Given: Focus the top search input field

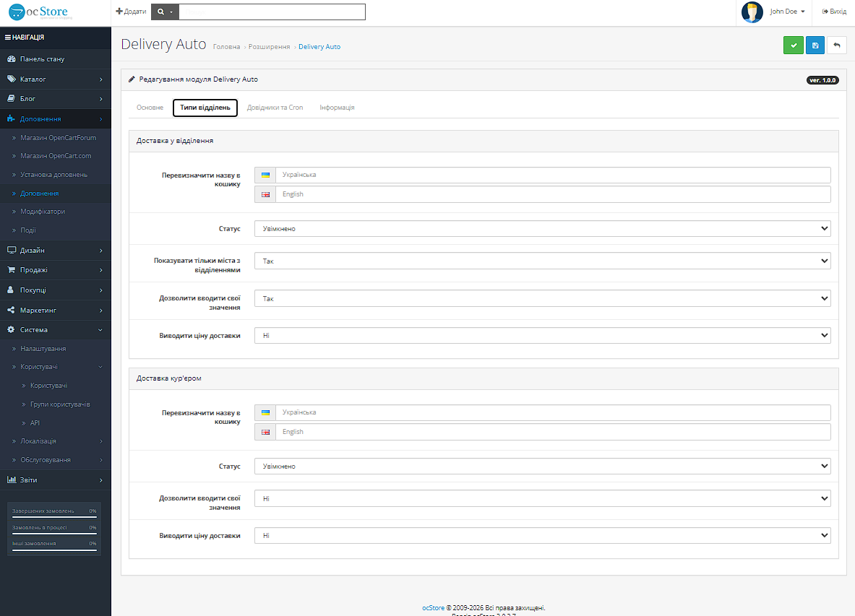Looking at the screenshot, I should pos(272,12).
